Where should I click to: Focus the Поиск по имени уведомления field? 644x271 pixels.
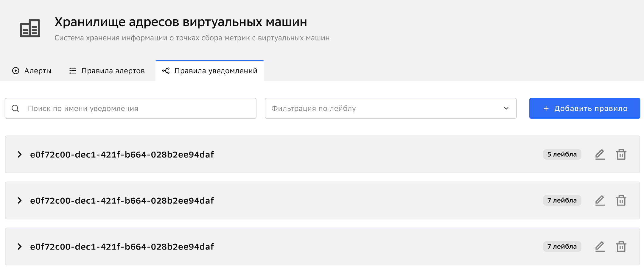(130, 108)
